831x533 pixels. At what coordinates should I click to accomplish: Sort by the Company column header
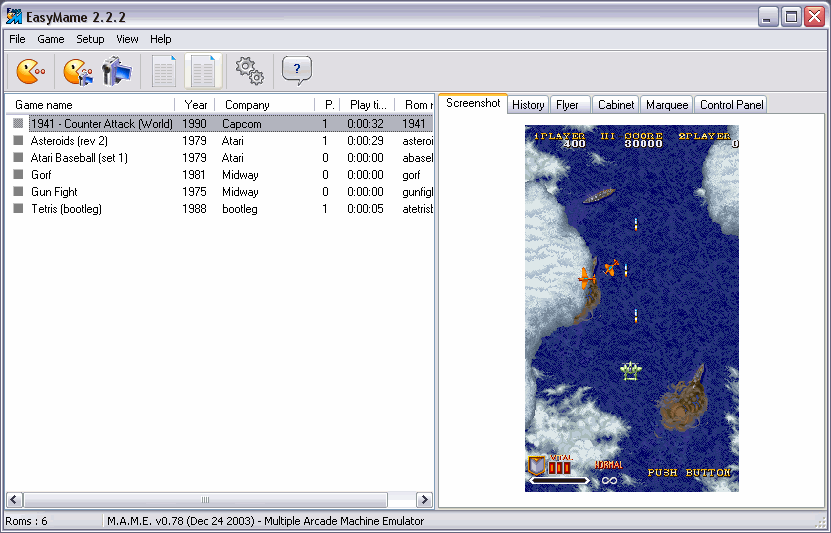click(x=264, y=105)
